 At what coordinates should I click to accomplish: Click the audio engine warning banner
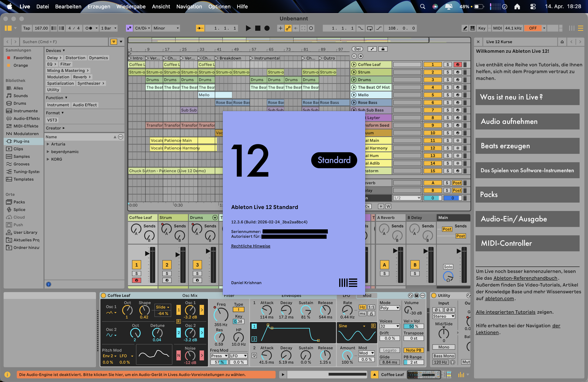146,374
